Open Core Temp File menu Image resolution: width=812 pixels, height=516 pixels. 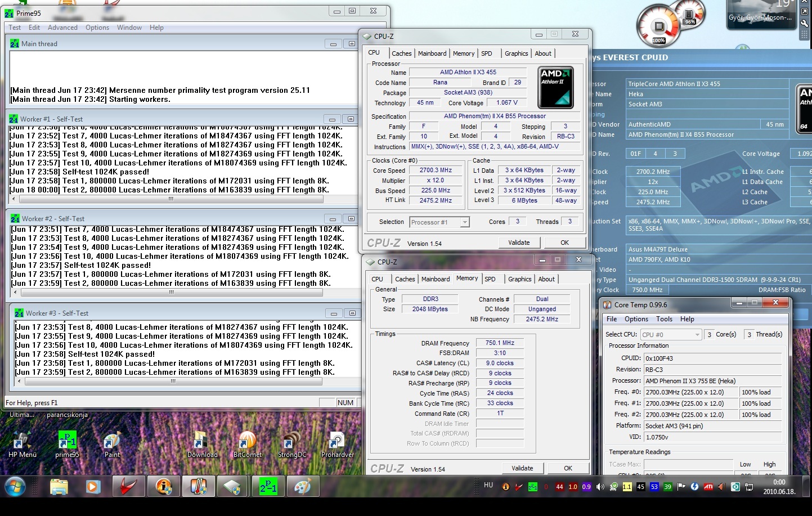(x=612, y=319)
